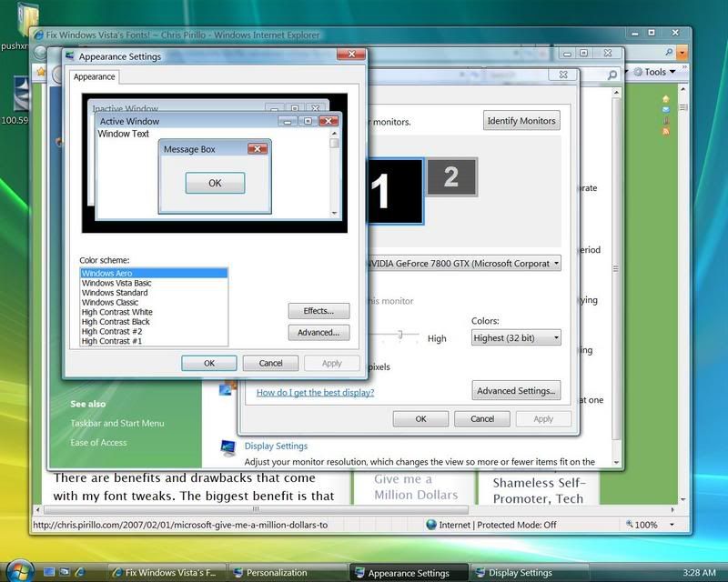Open the pushxr desktop folder icon

click(x=27, y=19)
